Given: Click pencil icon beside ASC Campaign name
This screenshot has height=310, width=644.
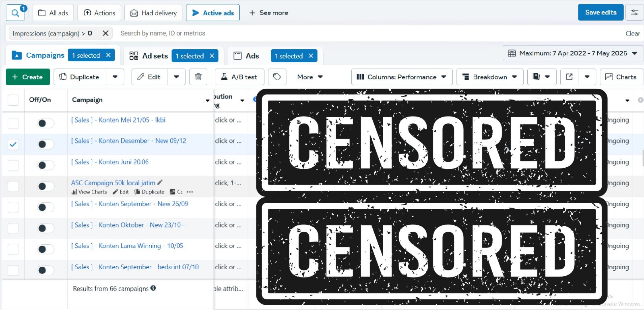Looking at the screenshot, I should pos(160,182).
